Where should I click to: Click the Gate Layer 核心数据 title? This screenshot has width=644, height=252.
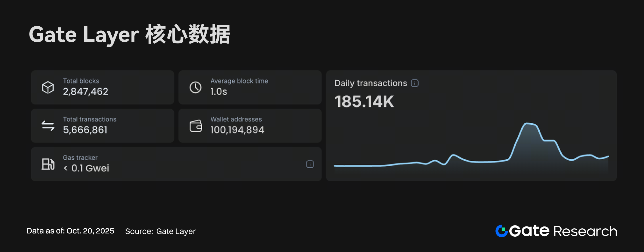pyautogui.click(x=129, y=34)
